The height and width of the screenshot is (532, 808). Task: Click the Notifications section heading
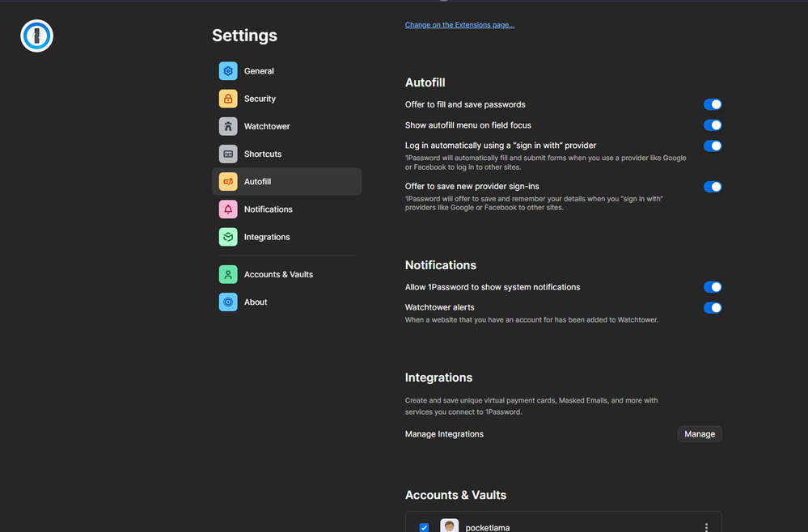pos(441,265)
